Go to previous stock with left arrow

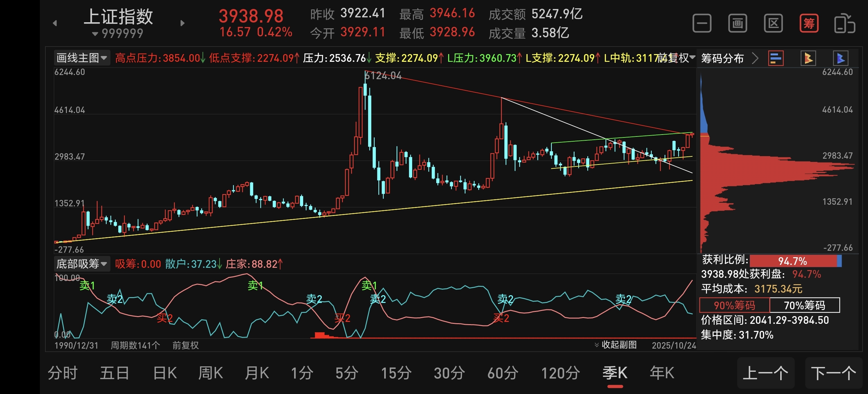pyautogui.click(x=55, y=23)
